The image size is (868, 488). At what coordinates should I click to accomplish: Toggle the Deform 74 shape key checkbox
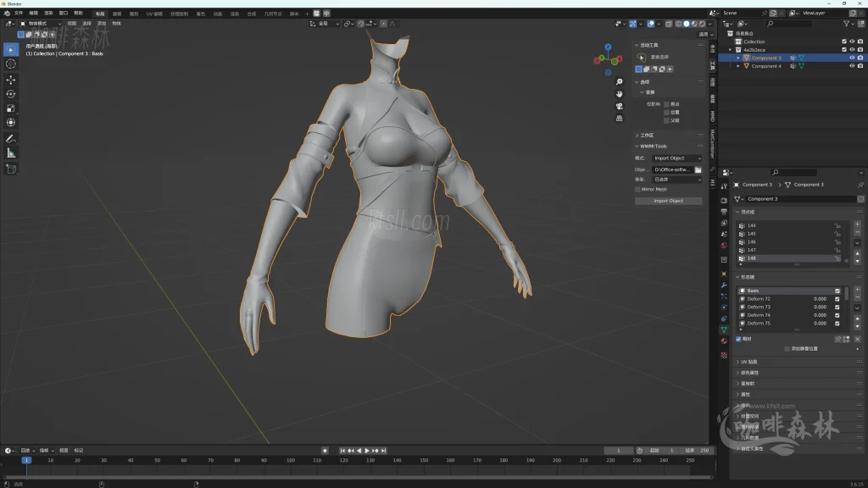tap(837, 315)
